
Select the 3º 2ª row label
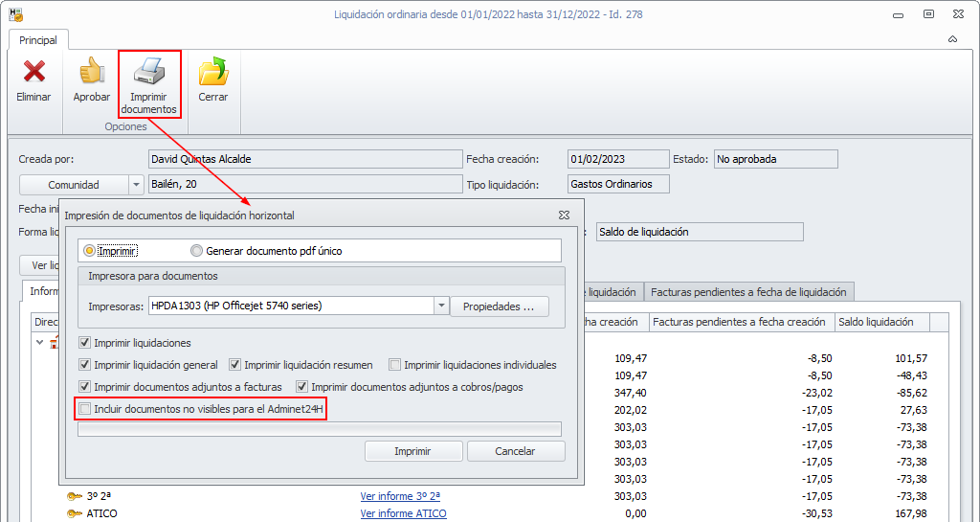(99, 496)
